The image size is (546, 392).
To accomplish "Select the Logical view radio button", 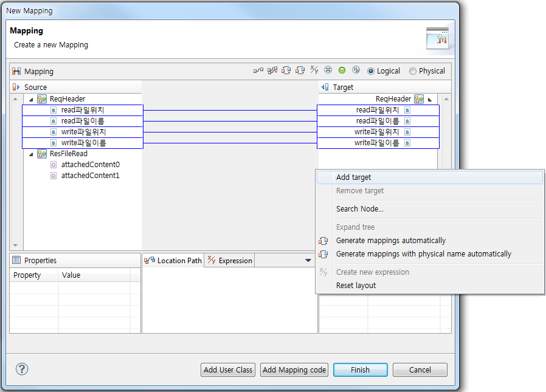I will coord(371,70).
